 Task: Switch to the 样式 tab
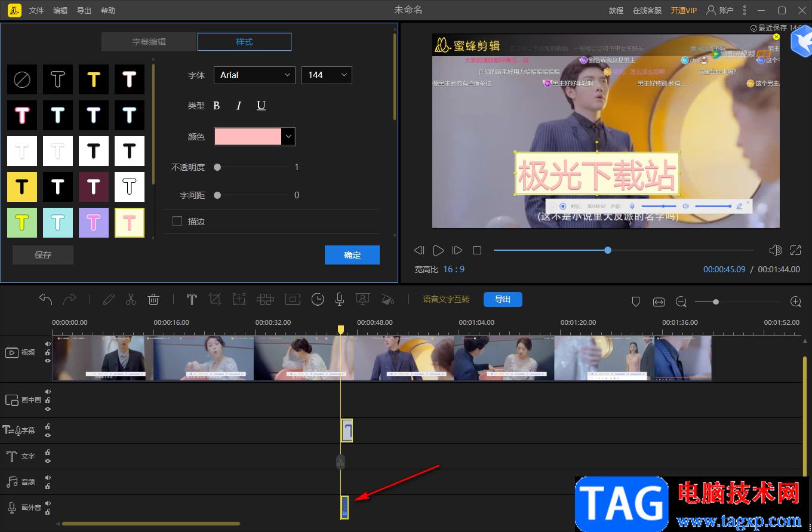click(x=245, y=42)
